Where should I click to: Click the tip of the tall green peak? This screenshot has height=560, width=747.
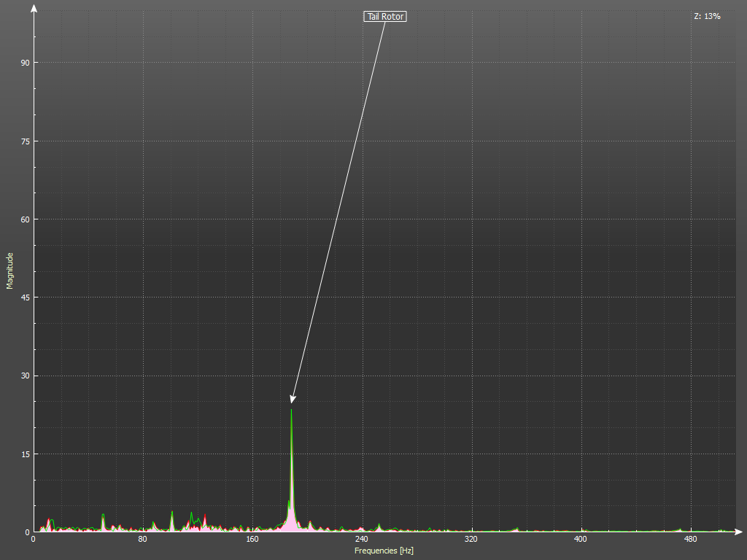pyautogui.click(x=291, y=411)
